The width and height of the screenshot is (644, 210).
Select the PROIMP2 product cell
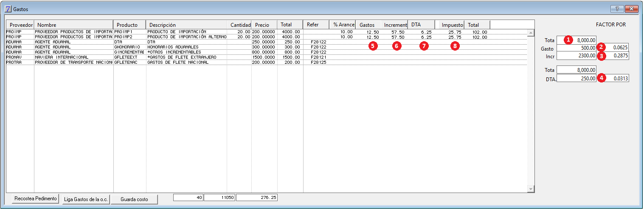coord(130,37)
